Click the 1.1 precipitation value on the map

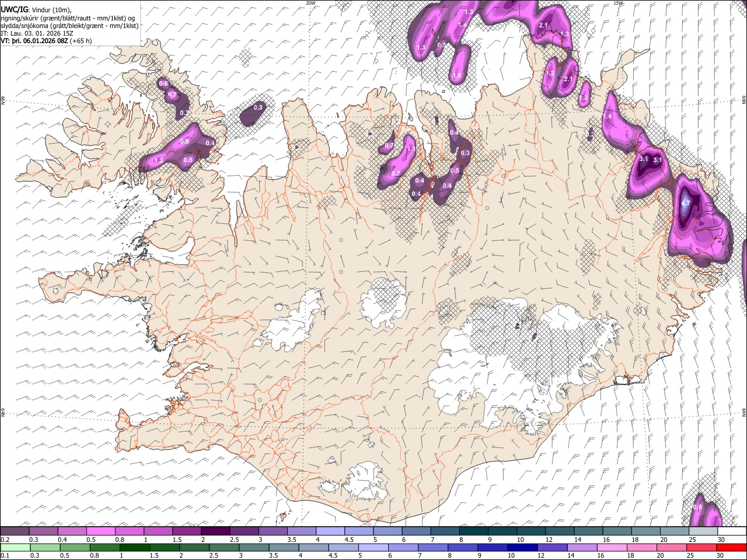tap(411, 149)
